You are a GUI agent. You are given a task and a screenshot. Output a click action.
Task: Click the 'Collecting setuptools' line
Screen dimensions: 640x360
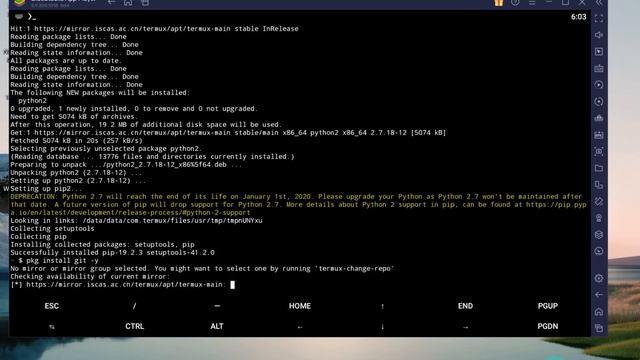coord(52,229)
